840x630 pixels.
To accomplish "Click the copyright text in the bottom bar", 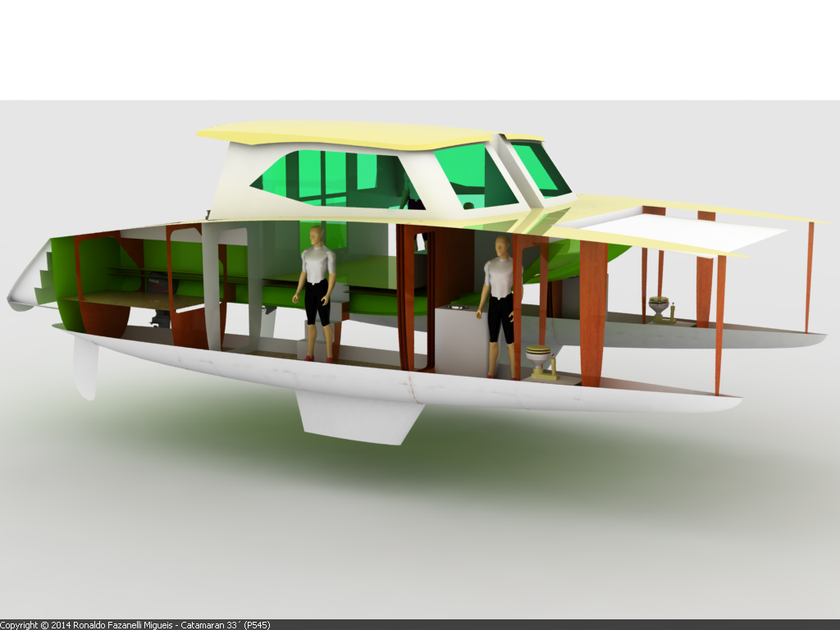I will [135, 625].
